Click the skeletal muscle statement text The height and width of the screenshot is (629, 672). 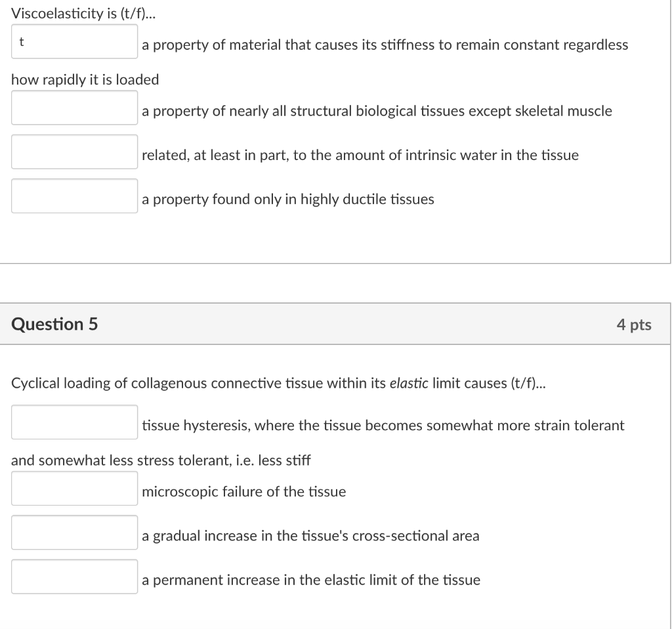coord(375,110)
